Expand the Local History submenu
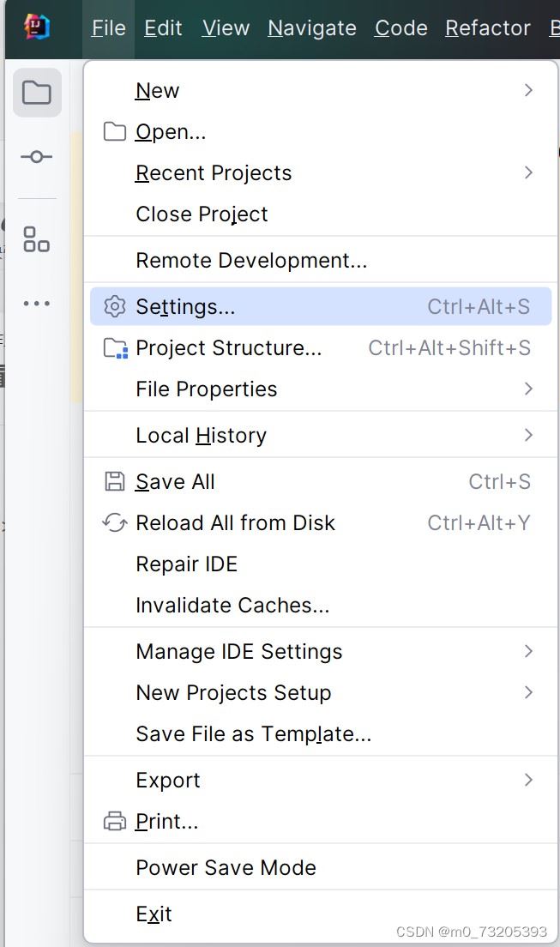The image size is (560, 947). 528,435
